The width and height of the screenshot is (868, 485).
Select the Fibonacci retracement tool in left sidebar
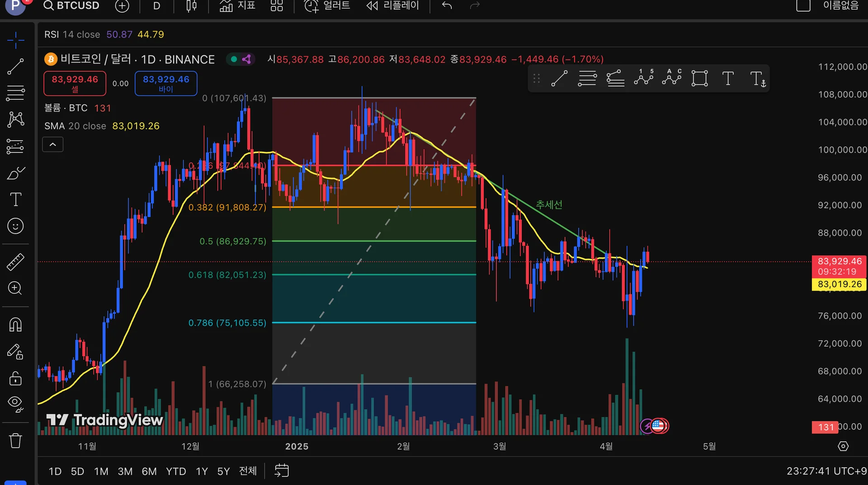(15, 93)
